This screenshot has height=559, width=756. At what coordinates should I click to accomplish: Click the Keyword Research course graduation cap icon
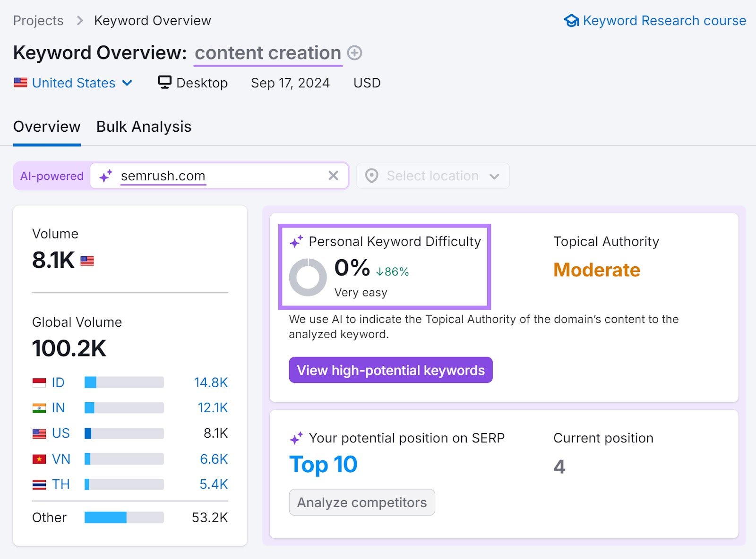572,20
